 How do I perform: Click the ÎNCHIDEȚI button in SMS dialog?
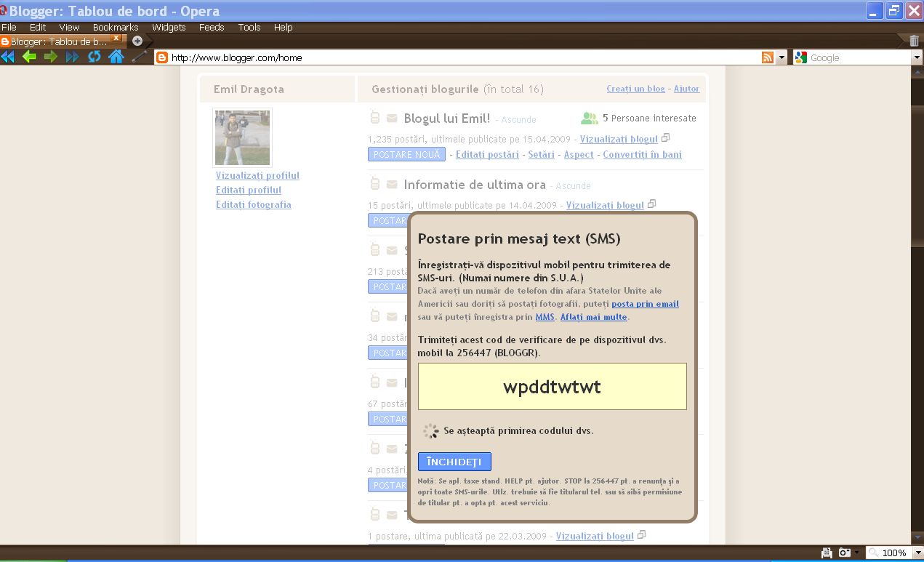[454, 462]
